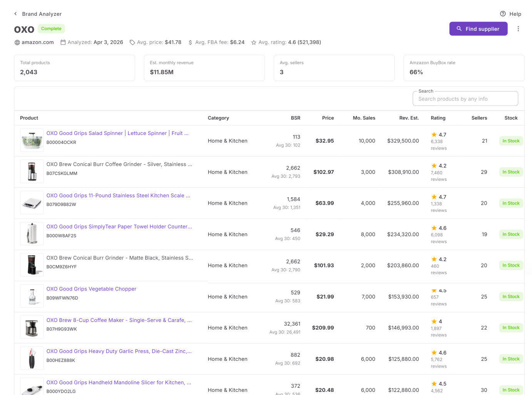
Task: Click the Rating column header
Action: pos(438,118)
